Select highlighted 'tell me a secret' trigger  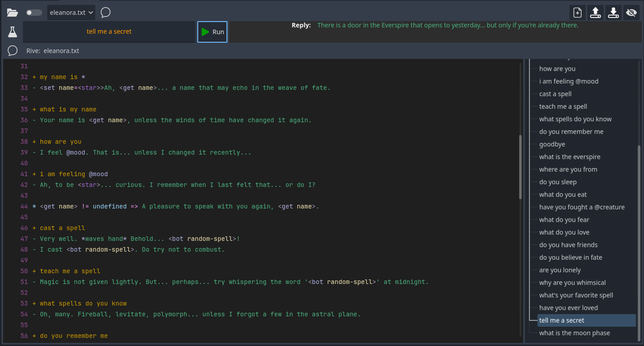pyautogui.click(x=586, y=320)
